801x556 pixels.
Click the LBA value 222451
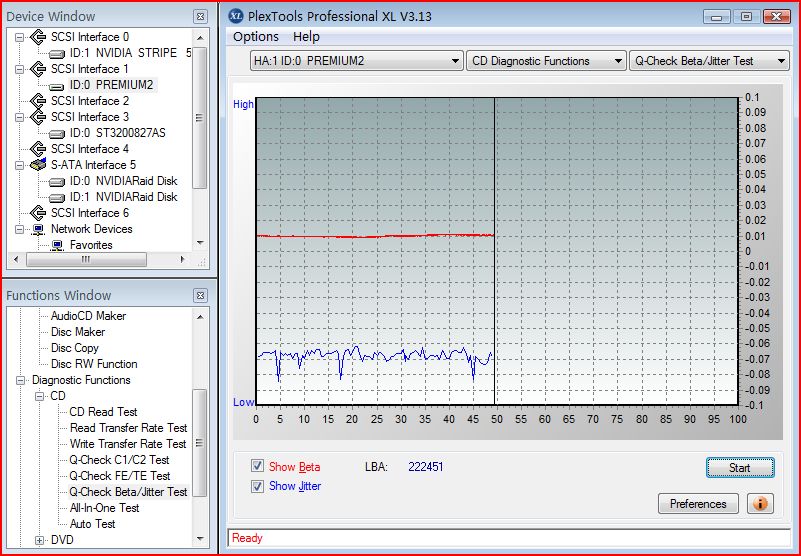(x=426, y=467)
